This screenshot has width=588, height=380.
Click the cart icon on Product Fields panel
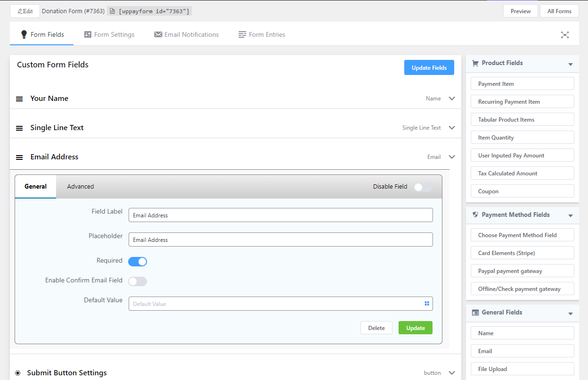(x=476, y=63)
